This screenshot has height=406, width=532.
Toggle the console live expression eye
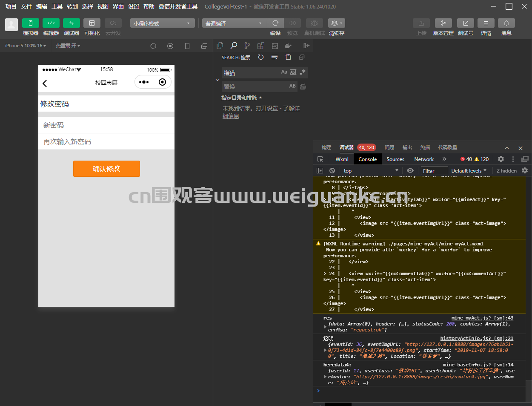410,170
